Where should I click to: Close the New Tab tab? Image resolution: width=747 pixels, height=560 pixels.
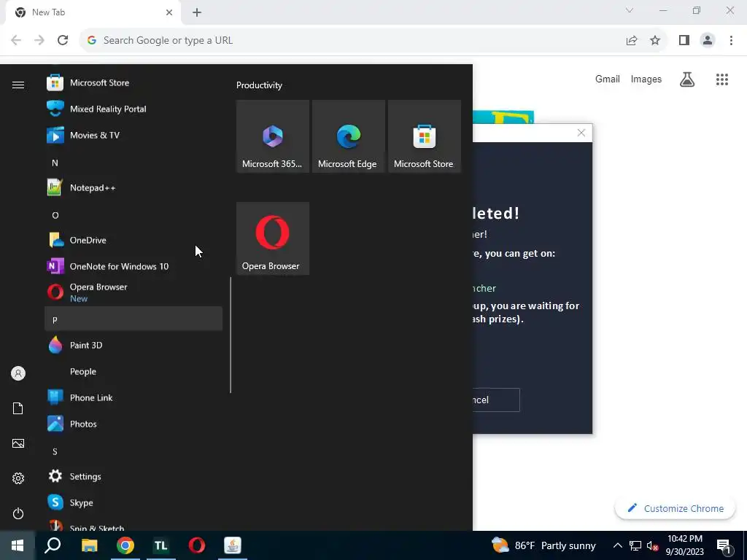click(169, 12)
